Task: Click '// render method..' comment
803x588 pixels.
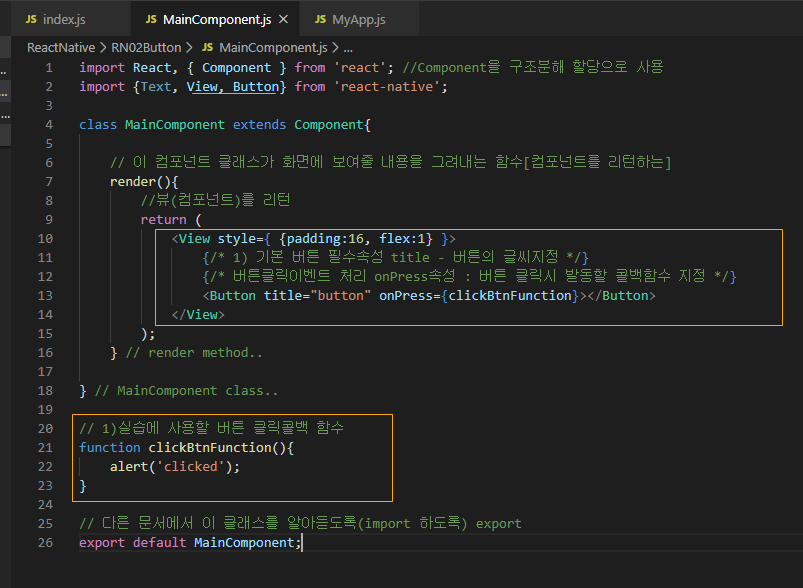Action: coord(194,352)
